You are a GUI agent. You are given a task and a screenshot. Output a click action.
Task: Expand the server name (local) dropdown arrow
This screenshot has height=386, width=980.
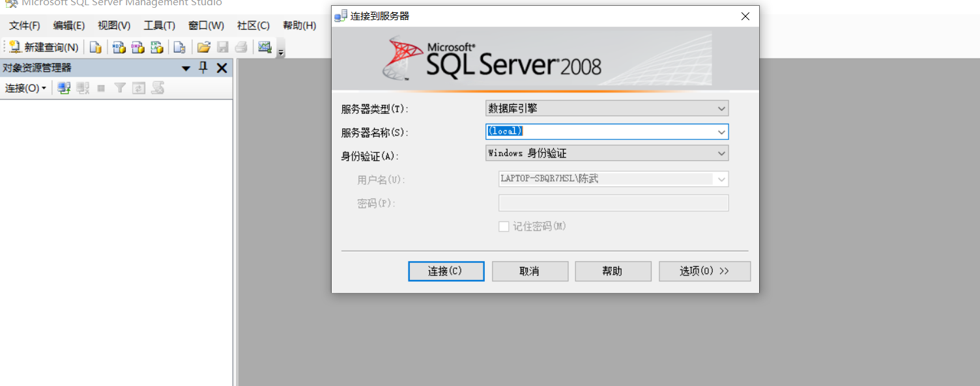[721, 132]
